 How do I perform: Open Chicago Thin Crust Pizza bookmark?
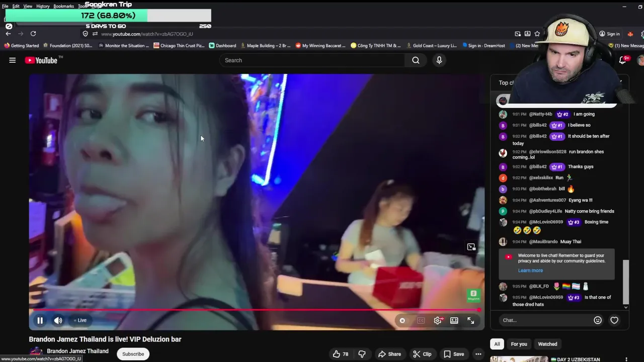[x=179, y=46]
